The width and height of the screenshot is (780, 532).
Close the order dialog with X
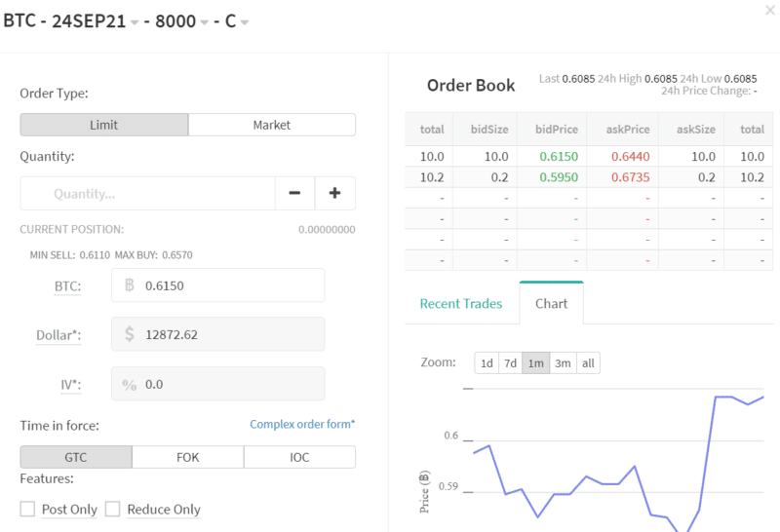[x=770, y=10]
